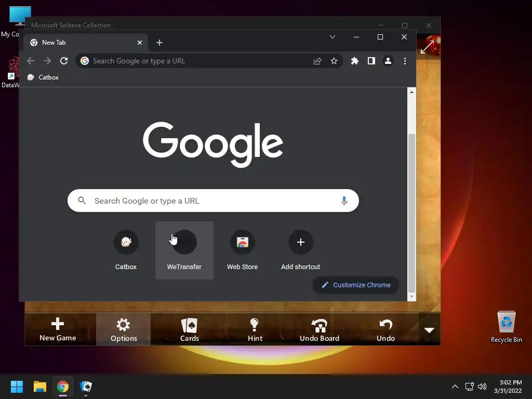Image resolution: width=532 pixels, height=399 pixels.
Task: Minimize the Chrome window
Action: pyautogui.click(x=356, y=37)
